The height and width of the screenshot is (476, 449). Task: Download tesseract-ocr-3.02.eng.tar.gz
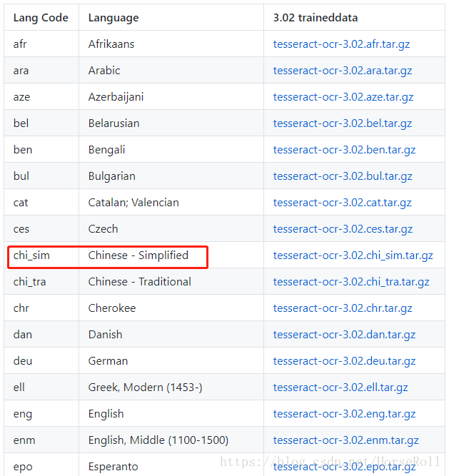[x=344, y=414]
